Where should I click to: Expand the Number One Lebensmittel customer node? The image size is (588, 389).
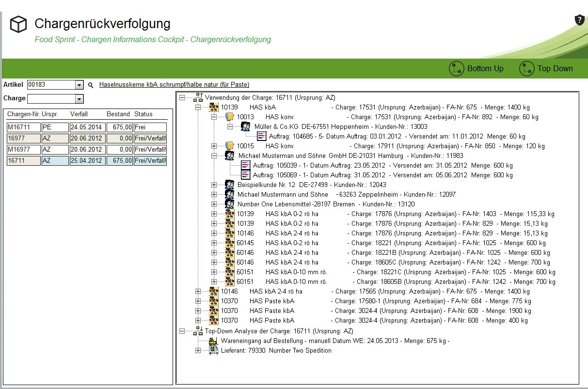(x=214, y=204)
